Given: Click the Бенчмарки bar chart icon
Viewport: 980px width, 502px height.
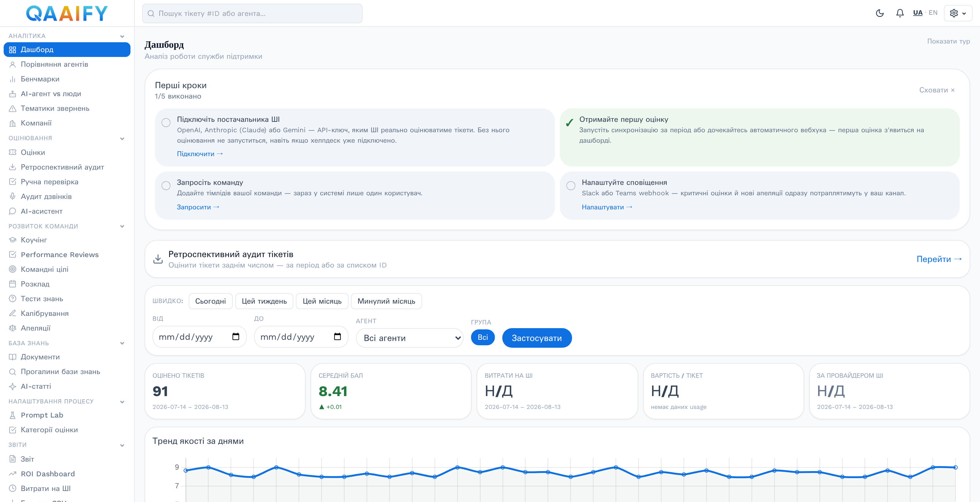Looking at the screenshot, I should [x=13, y=79].
